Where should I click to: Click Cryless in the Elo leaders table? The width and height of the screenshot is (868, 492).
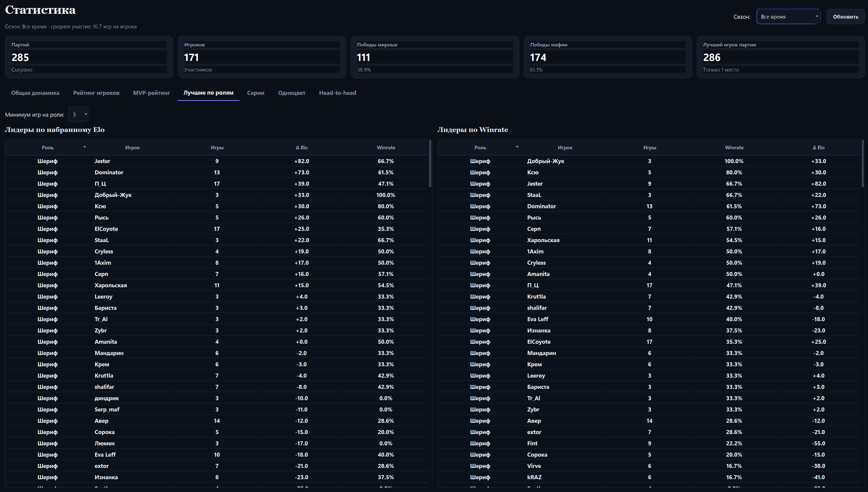104,251
